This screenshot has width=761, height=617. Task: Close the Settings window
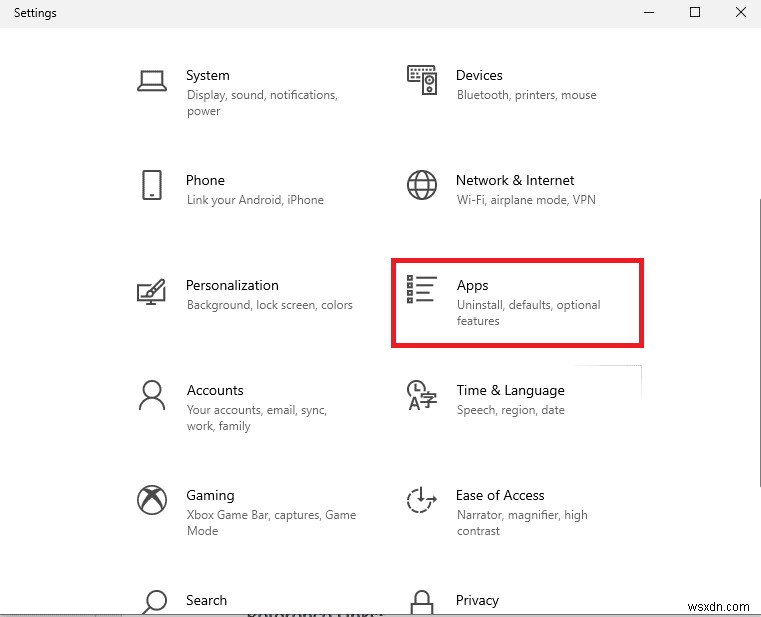click(x=741, y=13)
